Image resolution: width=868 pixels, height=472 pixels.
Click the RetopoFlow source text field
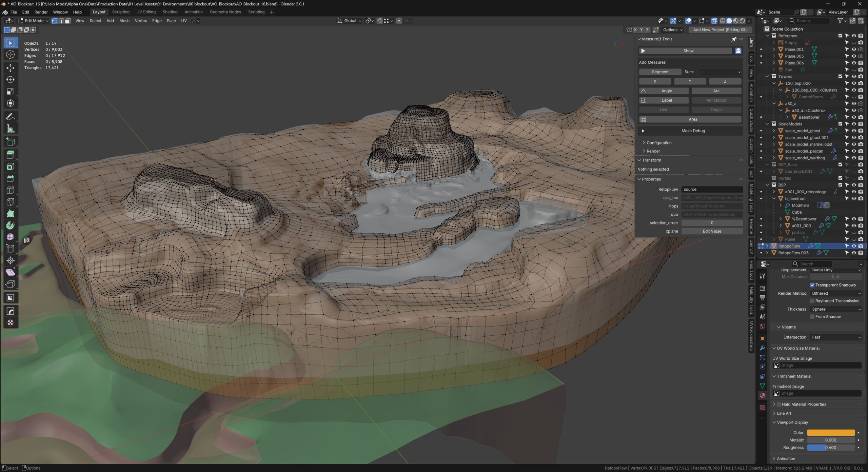click(712, 190)
